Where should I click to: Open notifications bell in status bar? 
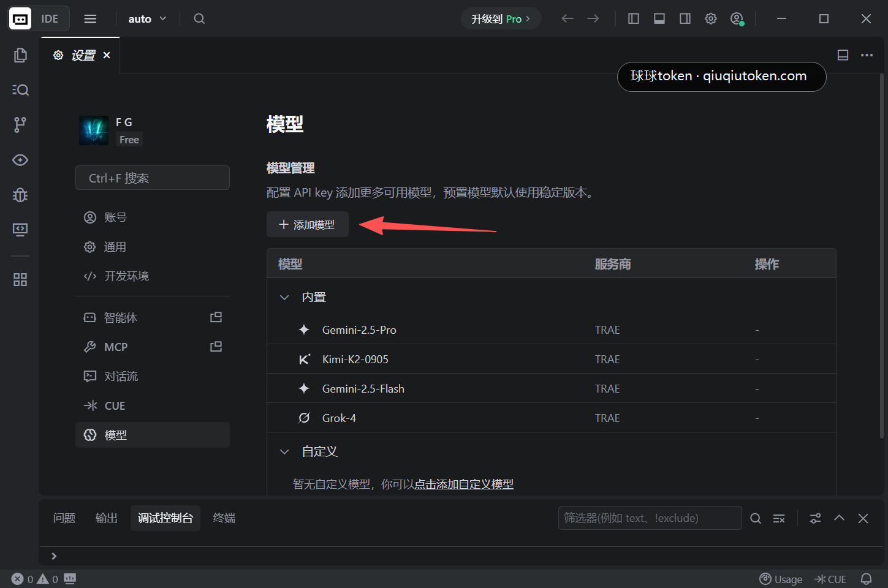(x=867, y=579)
